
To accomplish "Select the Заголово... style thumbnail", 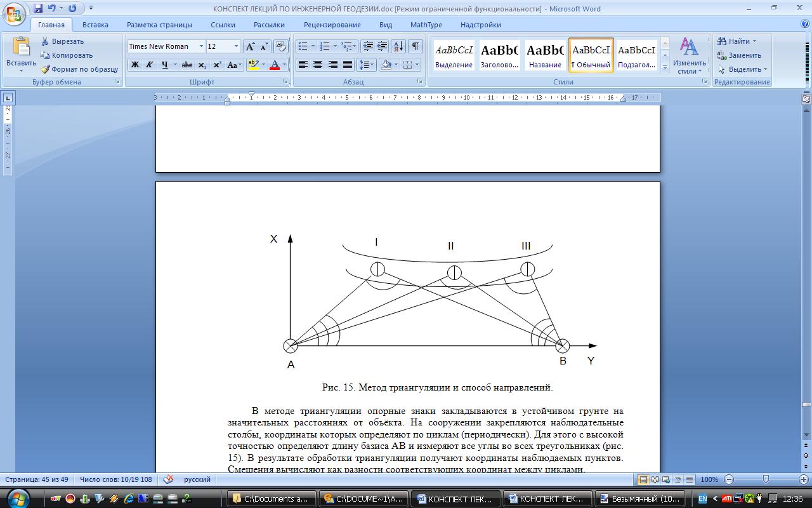I will (499, 55).
